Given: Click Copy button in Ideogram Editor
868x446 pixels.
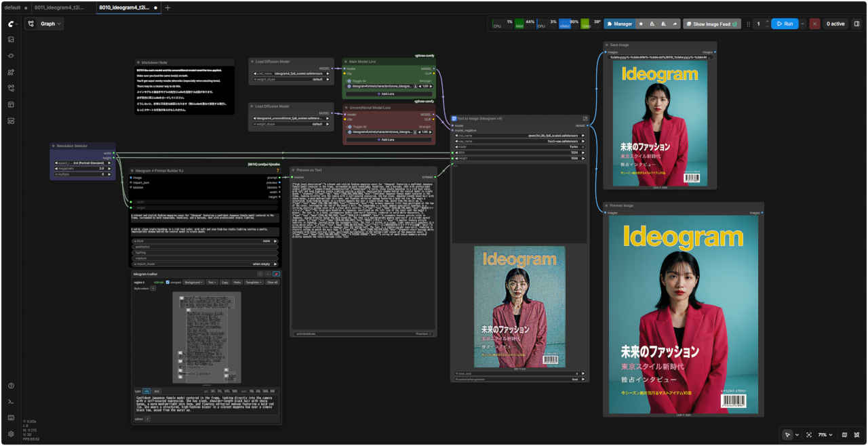Looking at the screenshot, I should pyautogui.click(x=224, y=282).
